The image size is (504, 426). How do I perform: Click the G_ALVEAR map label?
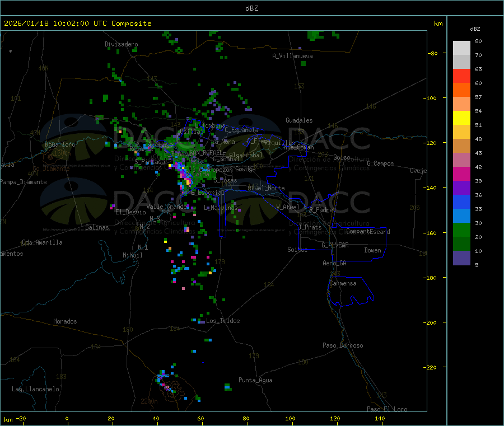click(335, 245)
